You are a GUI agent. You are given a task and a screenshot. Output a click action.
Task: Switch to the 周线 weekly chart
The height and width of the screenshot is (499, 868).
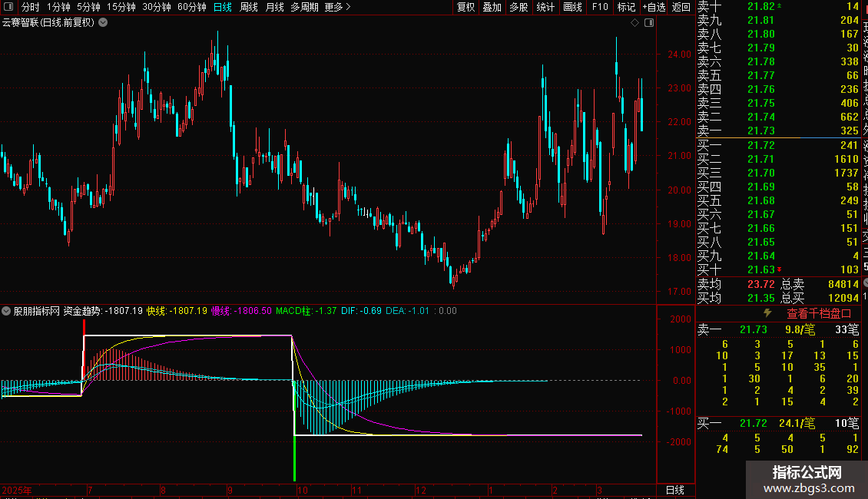(x=249, y=7)
